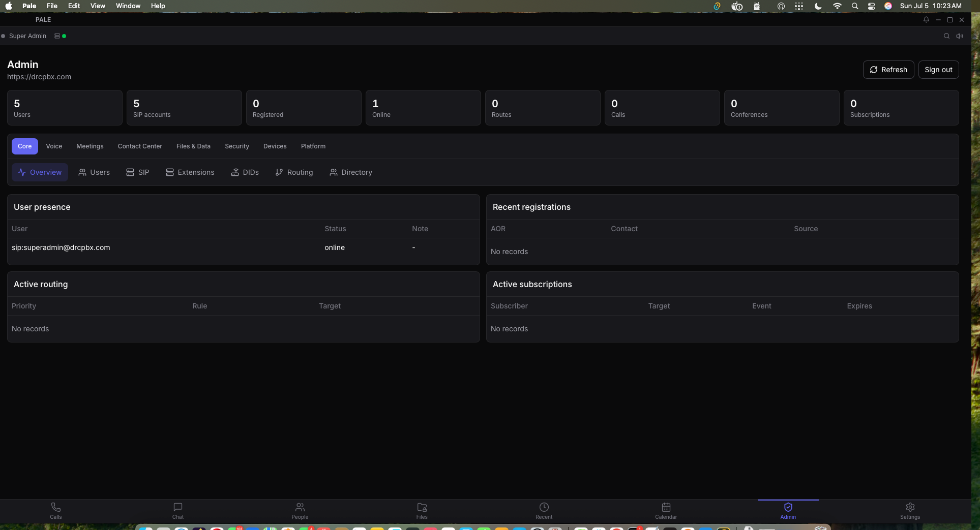Image resolution: width=980 pixels, height=530 pixels.
Task: Click the Registered stat card
Action: coord(304,108)
